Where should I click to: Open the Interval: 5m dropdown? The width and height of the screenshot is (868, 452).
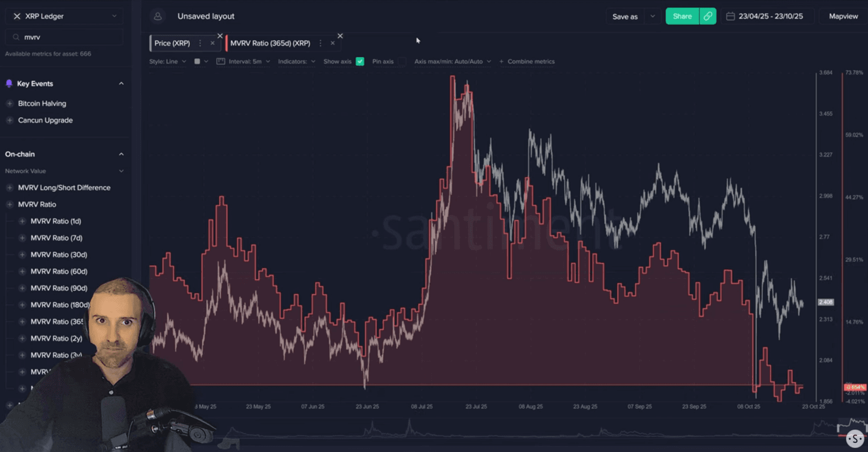click(249, 62)
